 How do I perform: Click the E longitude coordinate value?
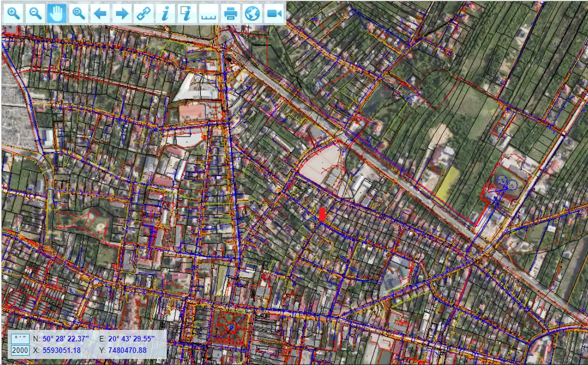click(131, 338)
